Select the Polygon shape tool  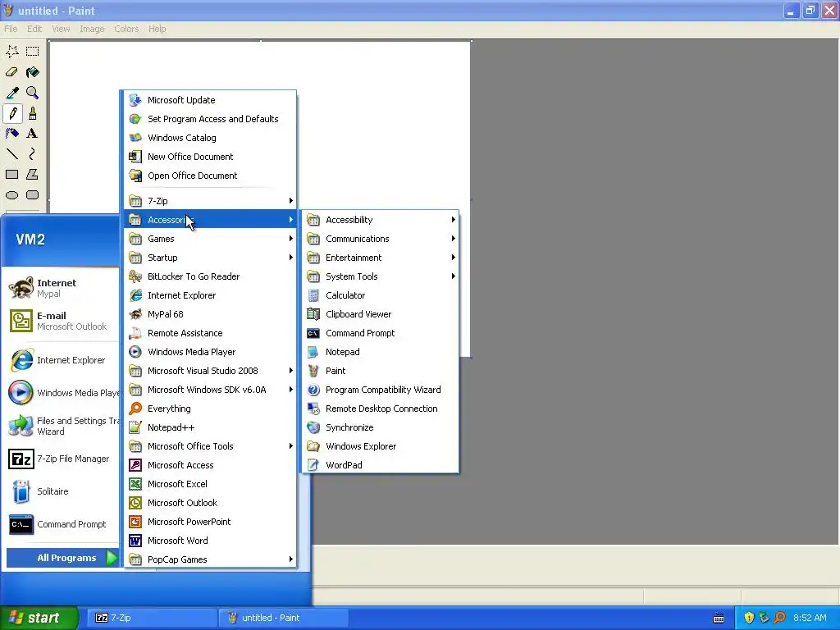33,175
